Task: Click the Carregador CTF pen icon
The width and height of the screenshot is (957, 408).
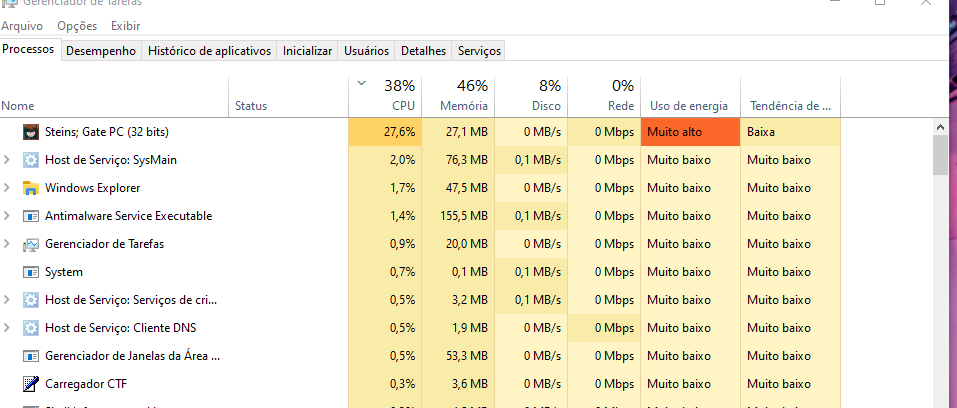Action: (x=30, y=384)
